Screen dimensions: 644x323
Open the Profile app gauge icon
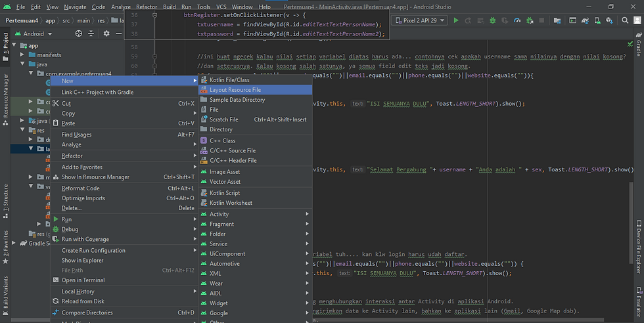click(517, 20)
